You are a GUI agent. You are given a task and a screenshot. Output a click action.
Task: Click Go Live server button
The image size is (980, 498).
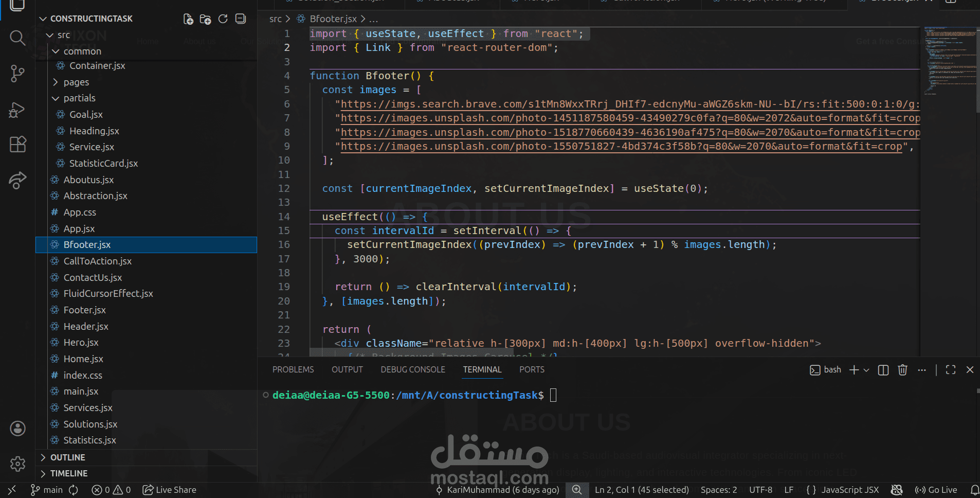[936, 490]
